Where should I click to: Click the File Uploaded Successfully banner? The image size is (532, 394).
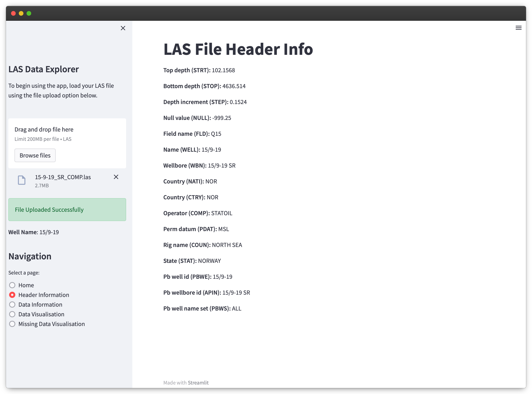tap(67, 210)
